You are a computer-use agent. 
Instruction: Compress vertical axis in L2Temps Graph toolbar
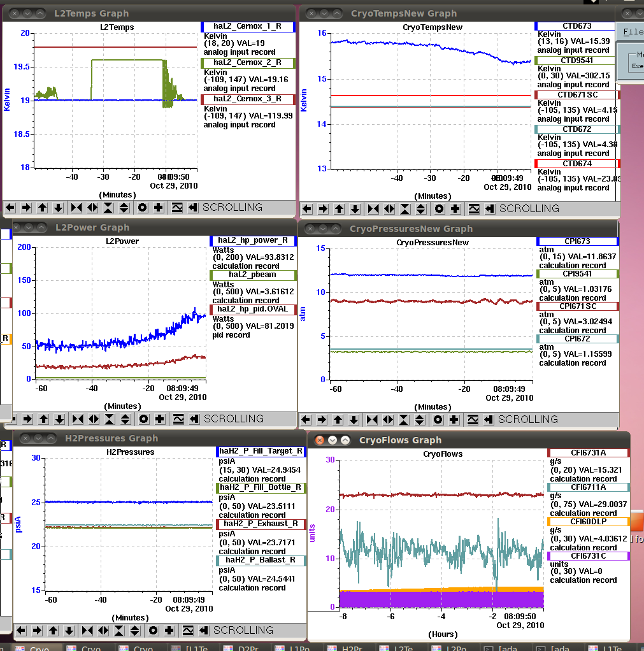pyautogui.click(x=108, y=208)
